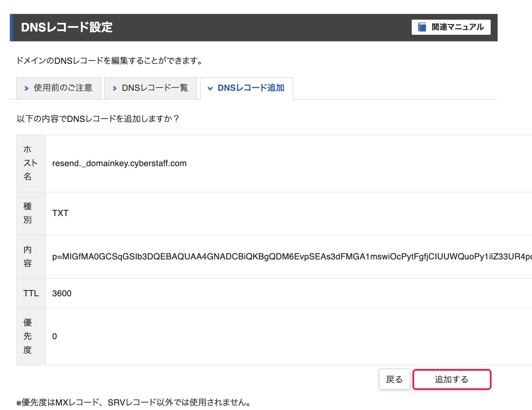The height and width of the screenshot is (410, 532).
Task: Select the DNSレコード追加 tab
Action: 246,88
